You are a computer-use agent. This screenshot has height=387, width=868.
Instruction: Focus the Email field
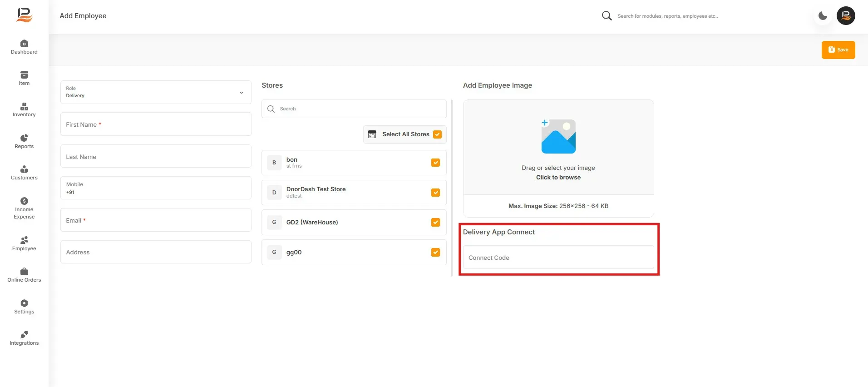(156, 220)
